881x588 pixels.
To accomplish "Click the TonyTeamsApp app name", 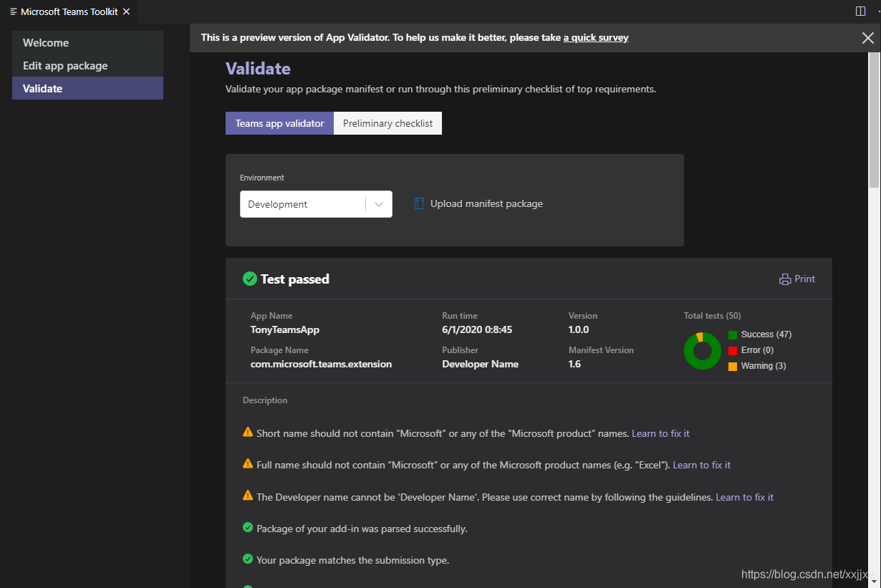I will (x=285, y=329).
